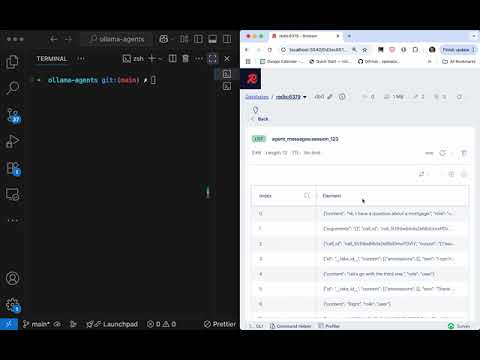Delete the agent_messages key with trash icon

(464, 153)
